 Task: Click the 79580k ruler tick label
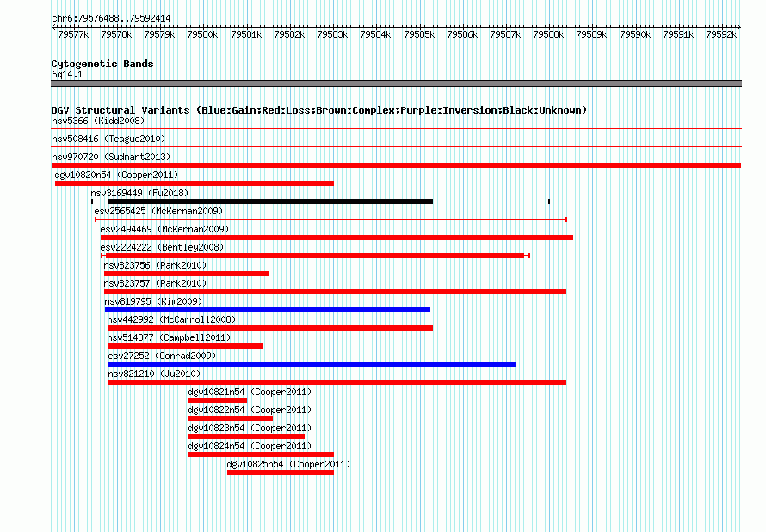click(x=202, y=34)
